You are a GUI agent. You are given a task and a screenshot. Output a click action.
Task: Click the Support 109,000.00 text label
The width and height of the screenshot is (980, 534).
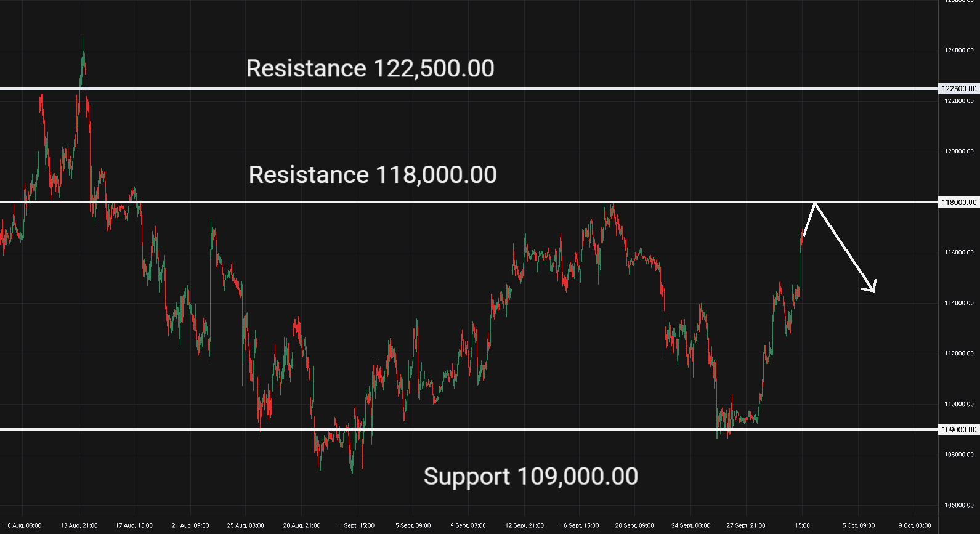(x=531, y=476)
